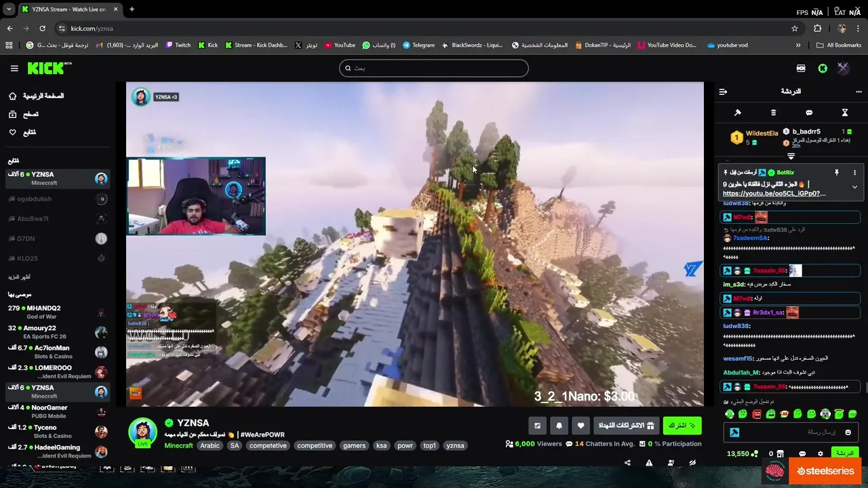Image resolution: width=868 pixels, height=488 pixels.
Task: Open the Twitch bookmark
Action: (178, 45)
